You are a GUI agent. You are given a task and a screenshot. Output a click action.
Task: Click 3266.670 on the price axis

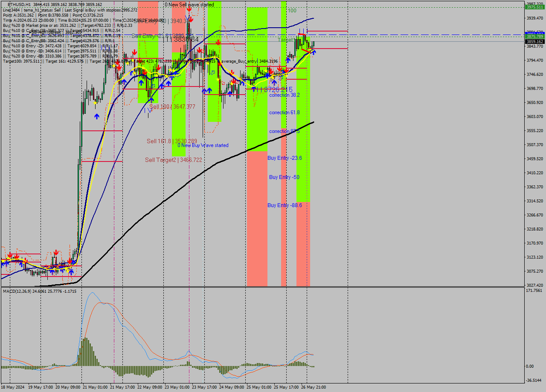[x=535, y=215]
